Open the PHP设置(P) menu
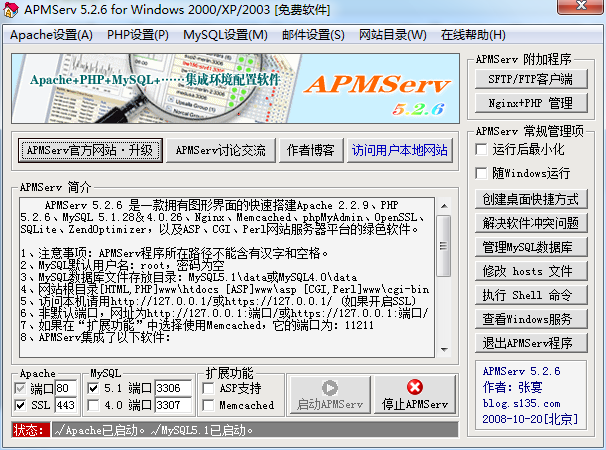 pos(138,35)
